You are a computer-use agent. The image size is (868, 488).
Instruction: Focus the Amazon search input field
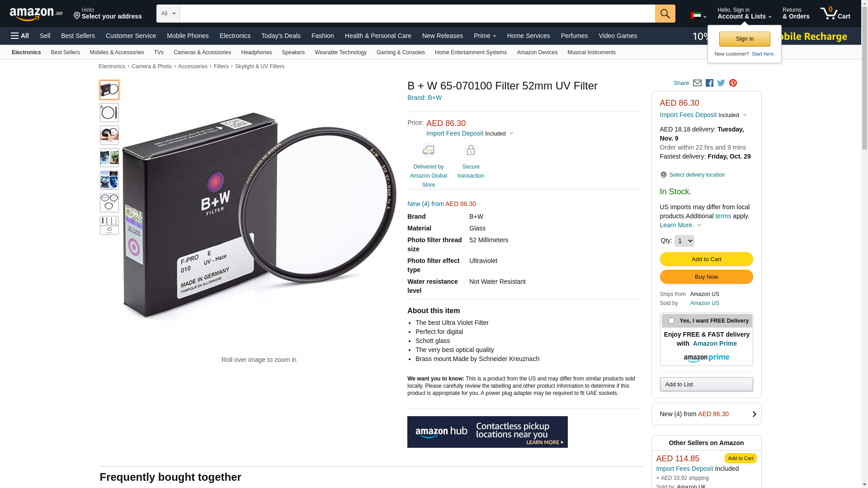417,14
